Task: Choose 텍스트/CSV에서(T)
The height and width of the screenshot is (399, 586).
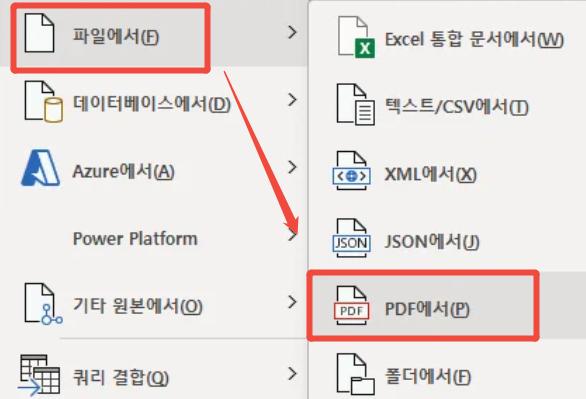Action: [x=448, y=104]
